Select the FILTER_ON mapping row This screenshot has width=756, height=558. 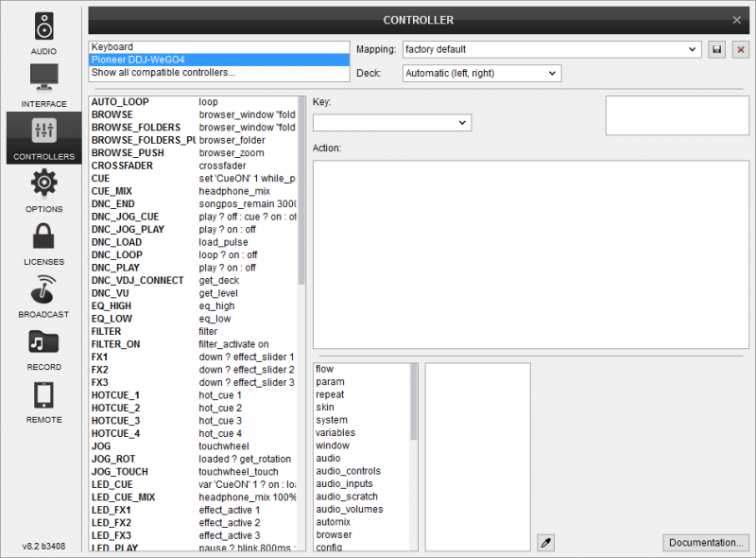pos(194,344)
